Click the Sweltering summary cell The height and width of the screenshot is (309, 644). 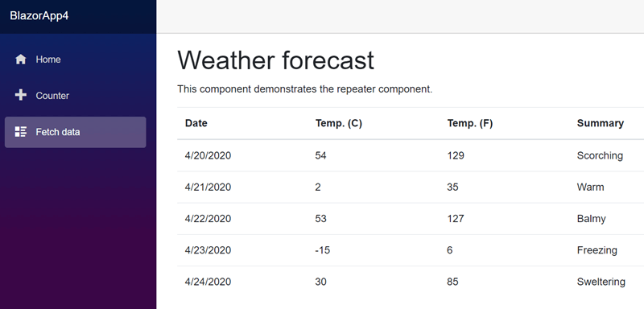(x=601, y=282)
